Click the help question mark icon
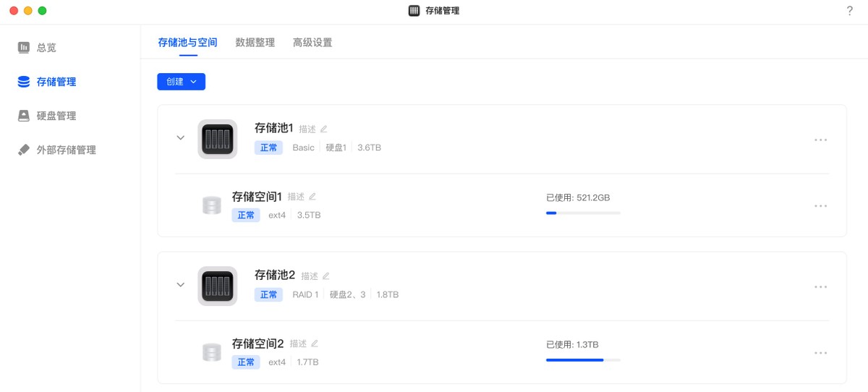The height and width of the screenshot is (392, 868). [x=849, y=11]
